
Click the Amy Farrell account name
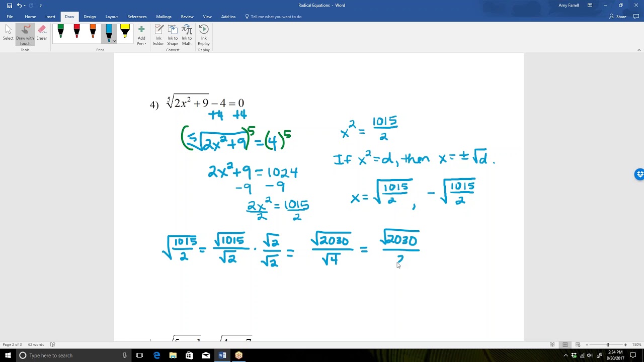pyautogui.click(x=569, y=6)
